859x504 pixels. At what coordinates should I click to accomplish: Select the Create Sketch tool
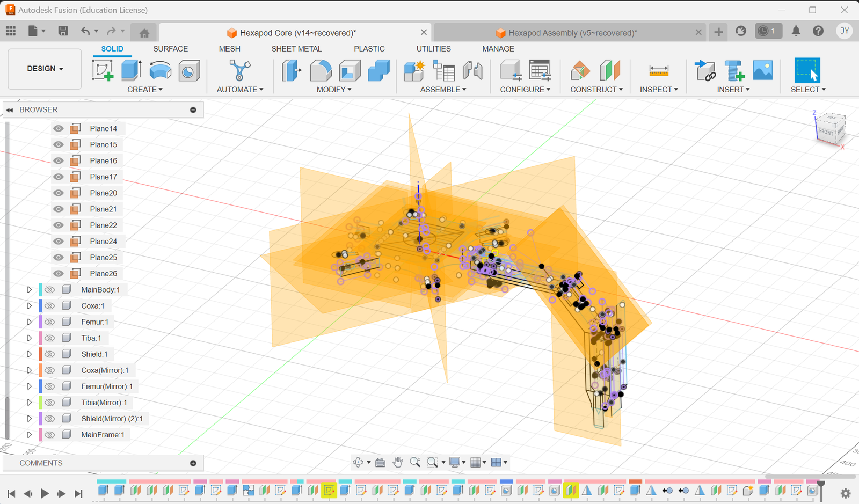point(102,70)
